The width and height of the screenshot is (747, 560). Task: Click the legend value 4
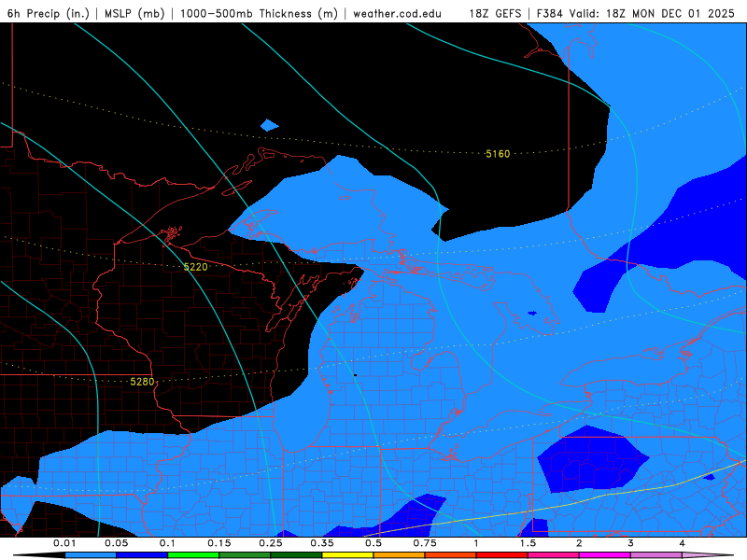point(683,543)
